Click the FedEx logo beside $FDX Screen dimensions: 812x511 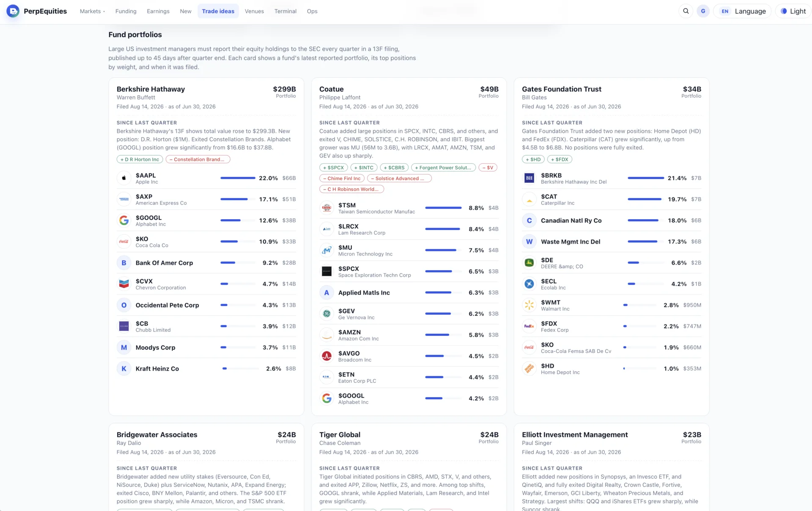[x=529, y=326]
